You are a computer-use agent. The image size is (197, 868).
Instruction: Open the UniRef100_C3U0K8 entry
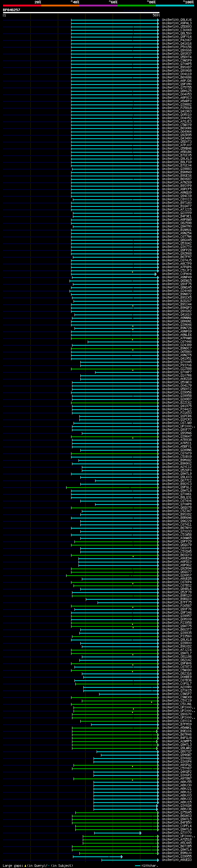click(177, 30)
